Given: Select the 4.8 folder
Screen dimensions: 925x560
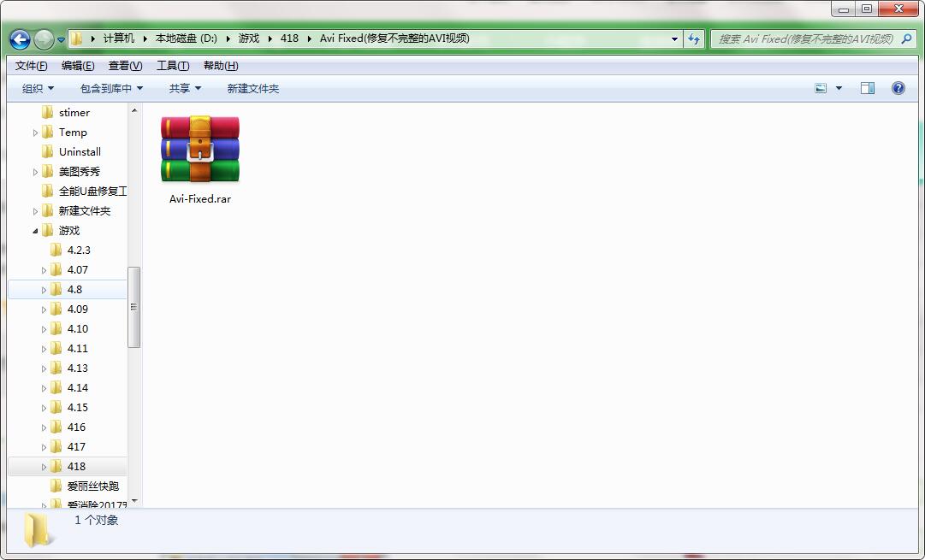Looking at the screenshot, I should 74,290.
